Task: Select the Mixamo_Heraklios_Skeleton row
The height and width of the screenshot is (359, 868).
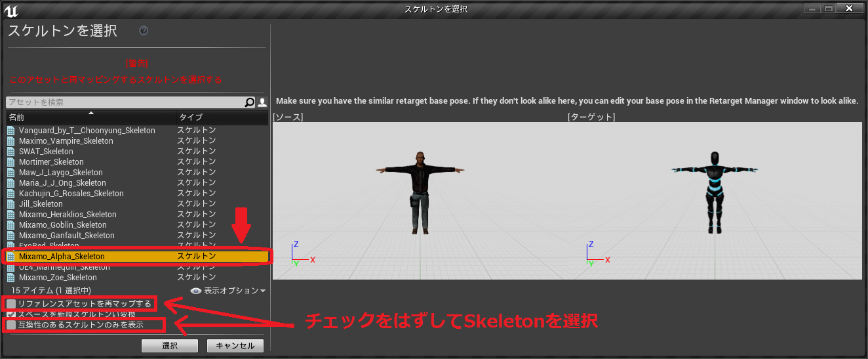Action: pos(137,215)
